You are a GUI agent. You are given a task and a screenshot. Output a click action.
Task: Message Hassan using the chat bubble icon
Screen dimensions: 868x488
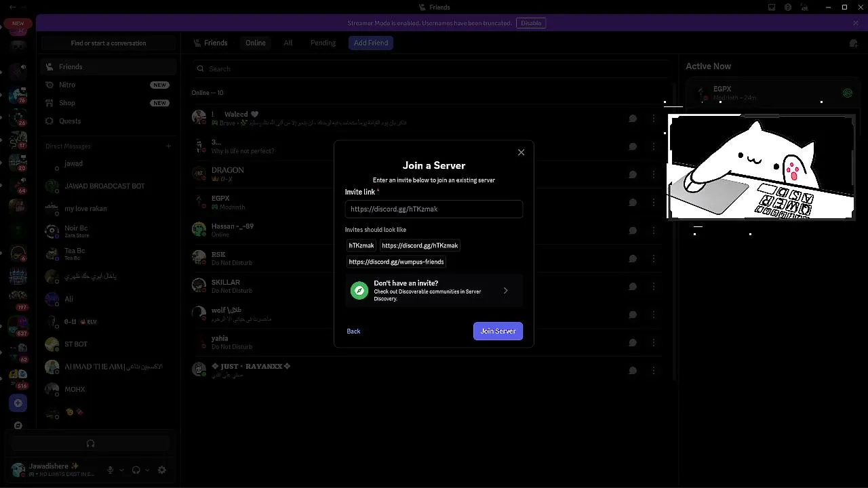pyautogui.click(x=633, y=230)
